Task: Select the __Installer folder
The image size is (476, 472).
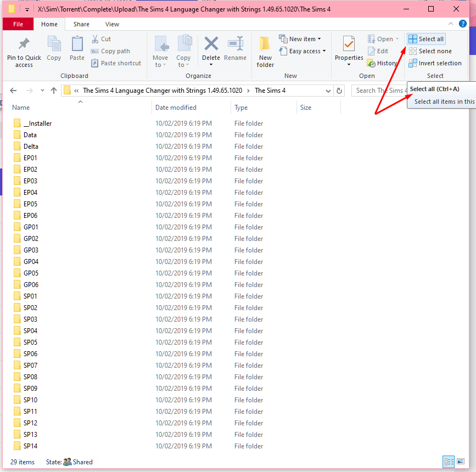Action: [x=38, y=123]
